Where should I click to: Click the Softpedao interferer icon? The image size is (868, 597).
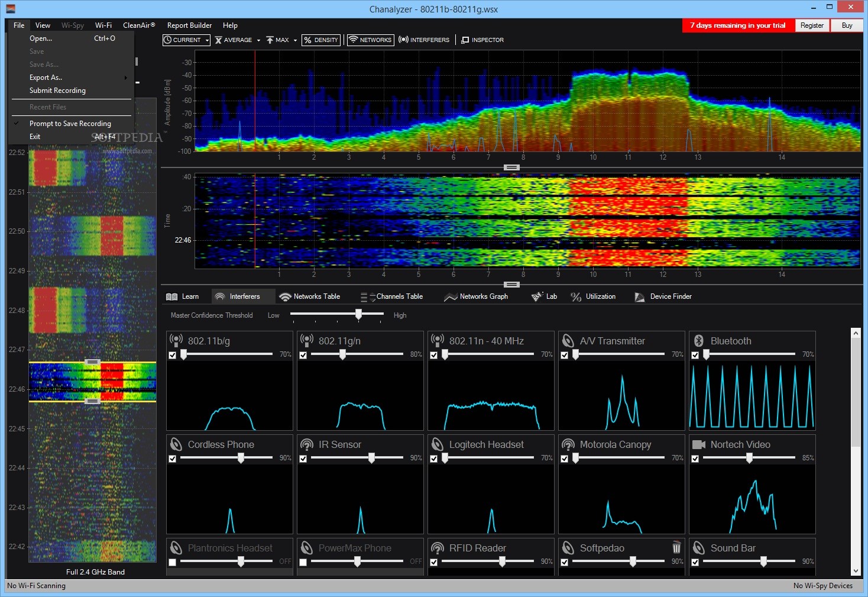(x=568, y=547)
